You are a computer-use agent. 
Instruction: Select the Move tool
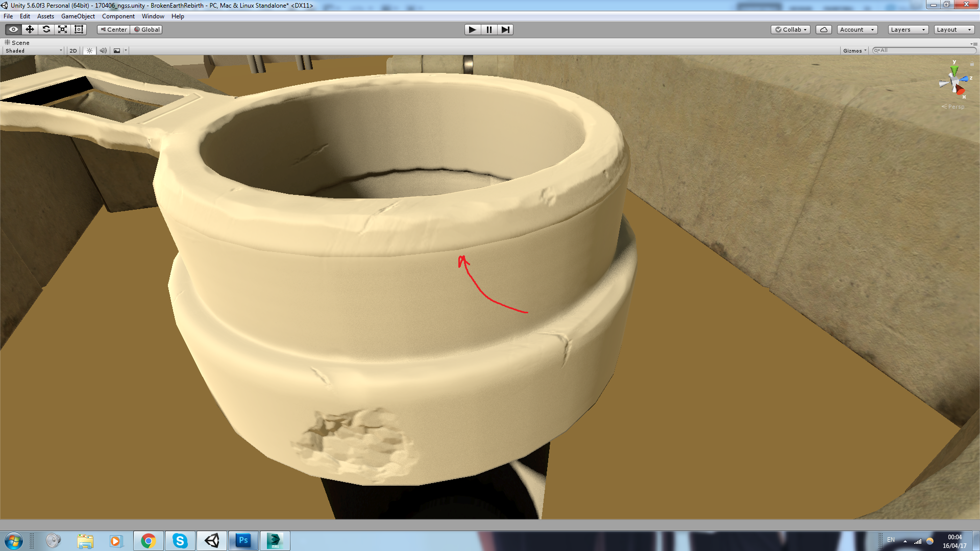(x=30, y=29)
